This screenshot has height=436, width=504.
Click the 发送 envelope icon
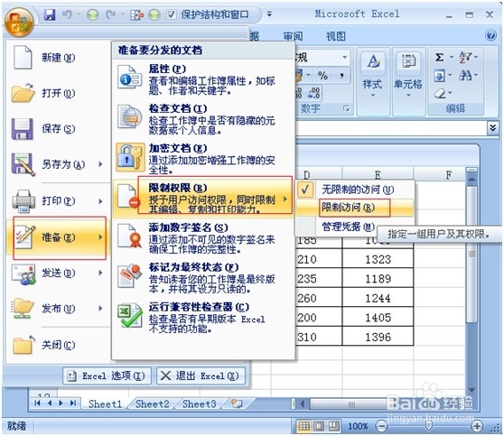[23, 274]
